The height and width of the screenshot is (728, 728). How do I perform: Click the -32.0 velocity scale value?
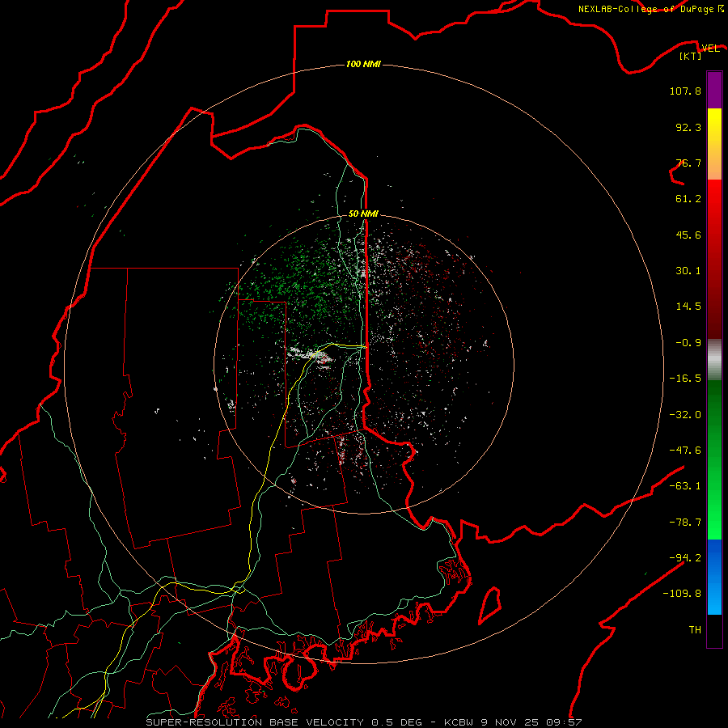point(685,415)
